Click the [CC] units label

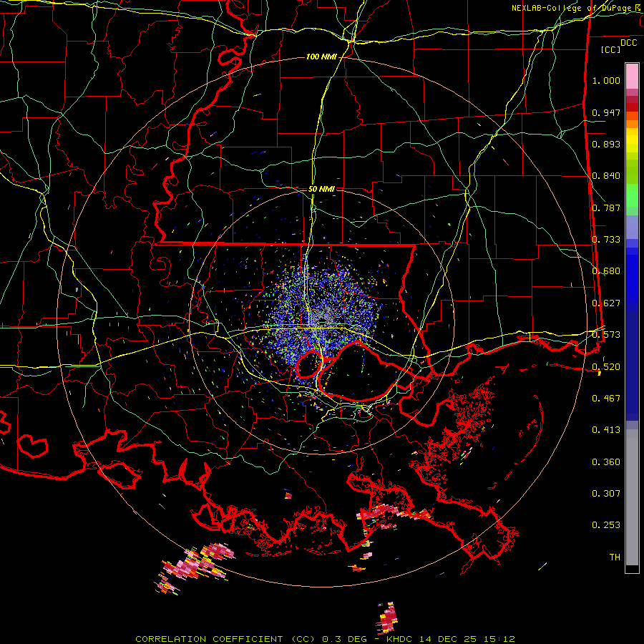pyautogui.click(x=610, y=49)
